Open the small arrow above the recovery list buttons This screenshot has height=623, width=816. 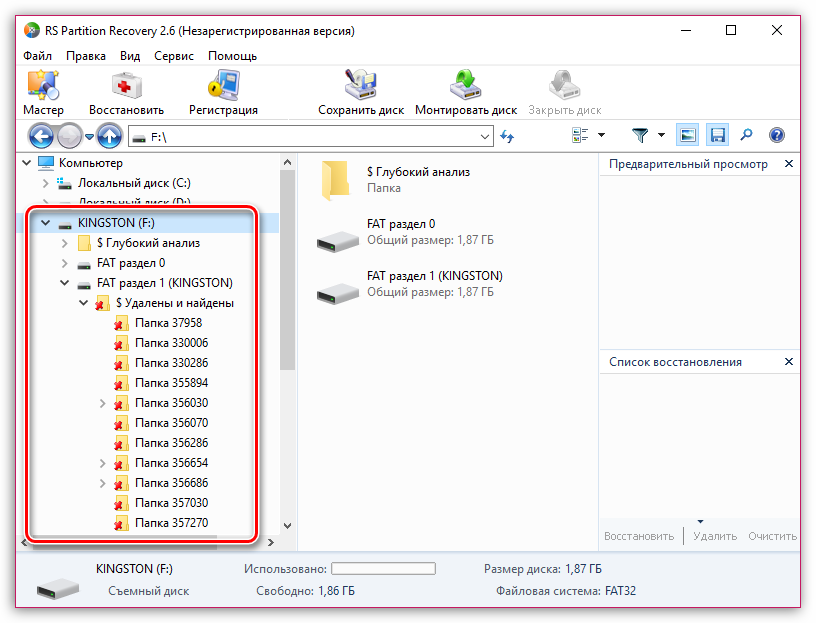(700, 522)
